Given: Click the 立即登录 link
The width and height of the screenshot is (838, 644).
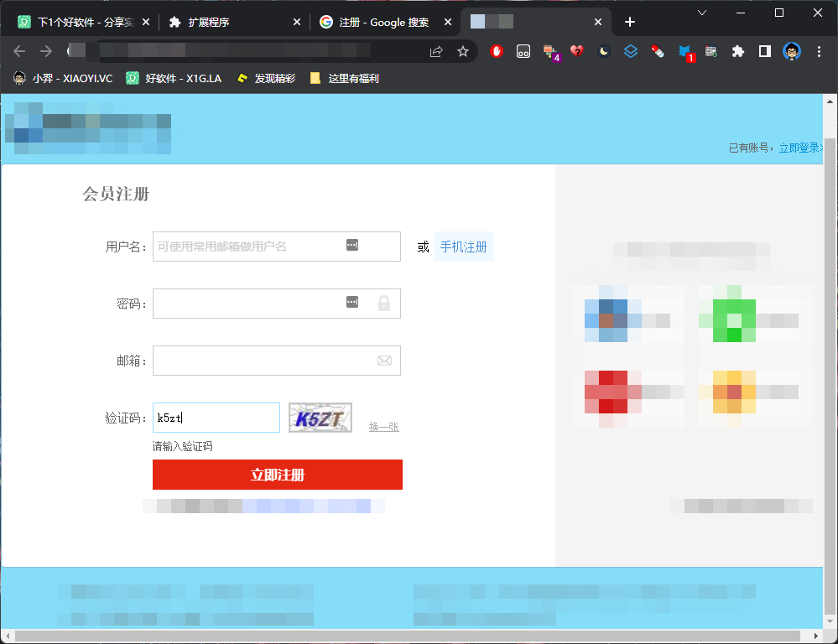Looking at the screenshot, I should pyautogui.click(x=800, y=148).
